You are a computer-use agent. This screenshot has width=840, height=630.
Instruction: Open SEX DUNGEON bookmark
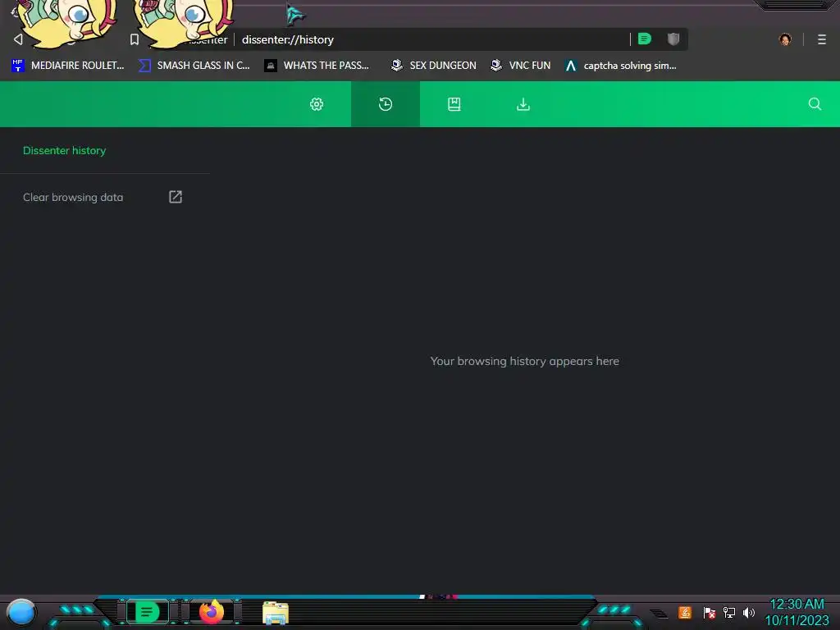point(433,66)
